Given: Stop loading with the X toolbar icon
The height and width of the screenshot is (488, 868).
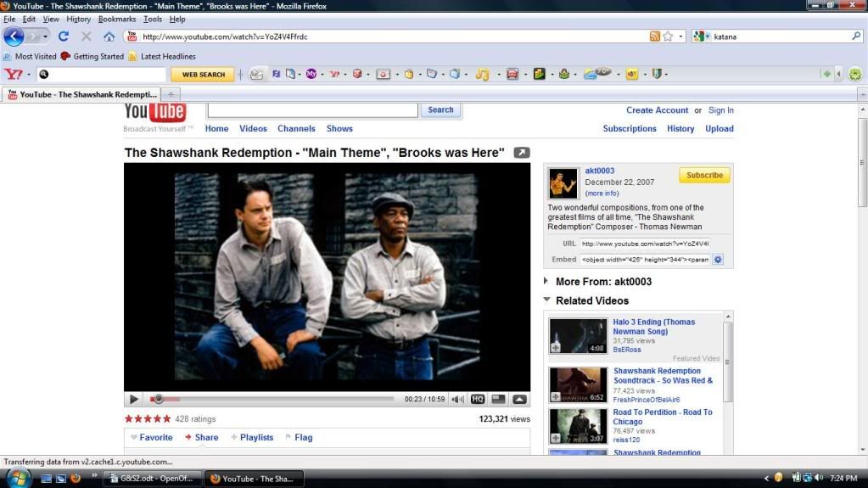Looking at the screenshot, I should (87, 36).
